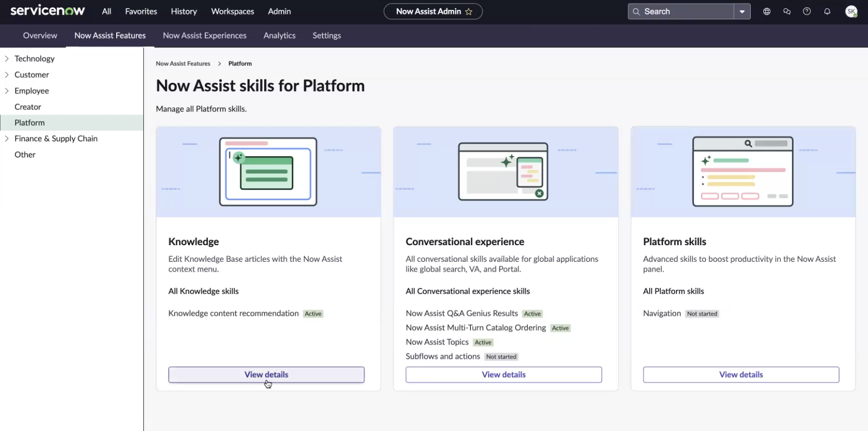Click the Conversational experience card illustration
The height and width of the screenshot is (431, 868).
pyautogui.click(x=506, y=172)
